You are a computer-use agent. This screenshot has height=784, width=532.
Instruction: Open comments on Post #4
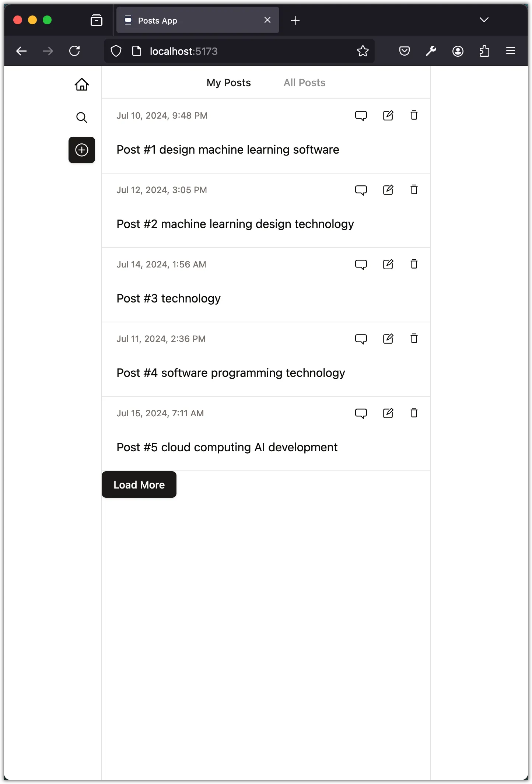(x=361, y=339)
